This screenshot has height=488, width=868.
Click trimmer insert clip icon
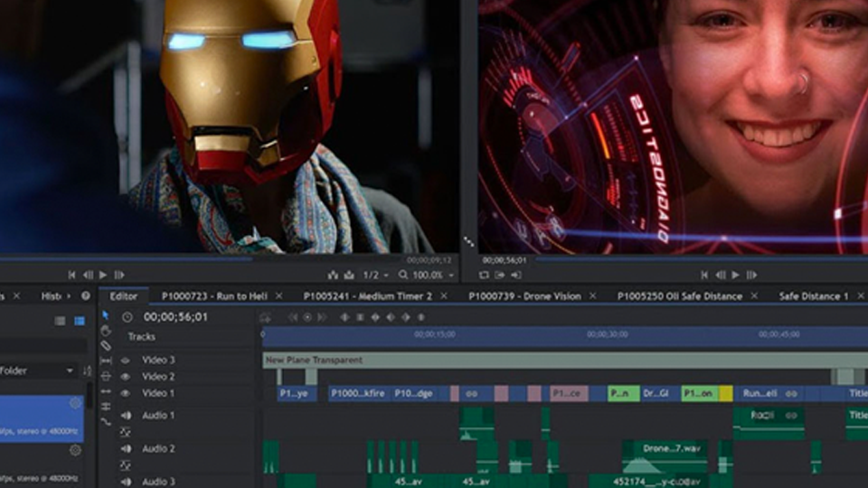coord(333,275)
